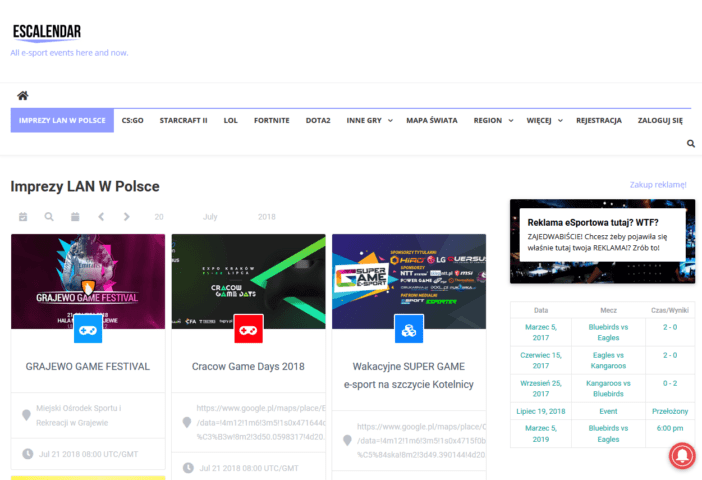Viewport: 702px width, 480px height.
Task: Go to next day arrow
Action: (x=127, y=217)
